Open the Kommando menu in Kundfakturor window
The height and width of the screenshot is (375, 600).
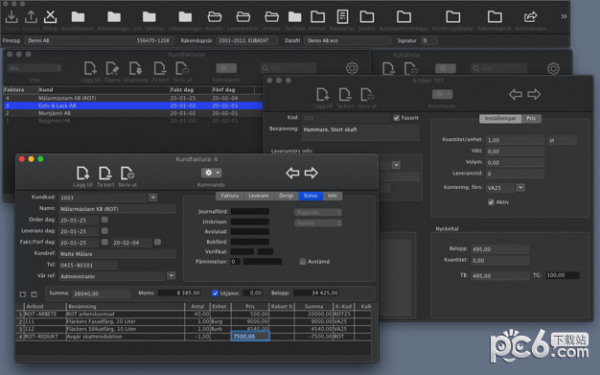click(x=226, y=68)
